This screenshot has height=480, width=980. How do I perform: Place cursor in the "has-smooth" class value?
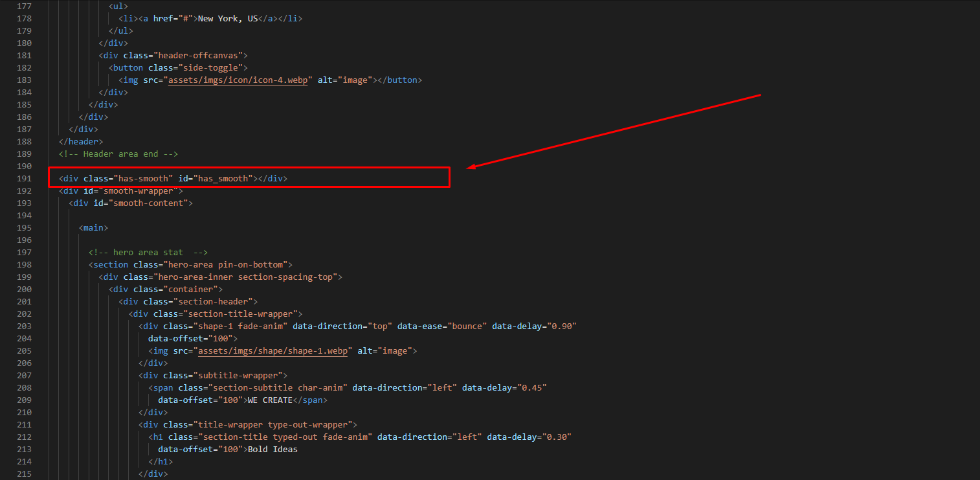tap(144, 178)
